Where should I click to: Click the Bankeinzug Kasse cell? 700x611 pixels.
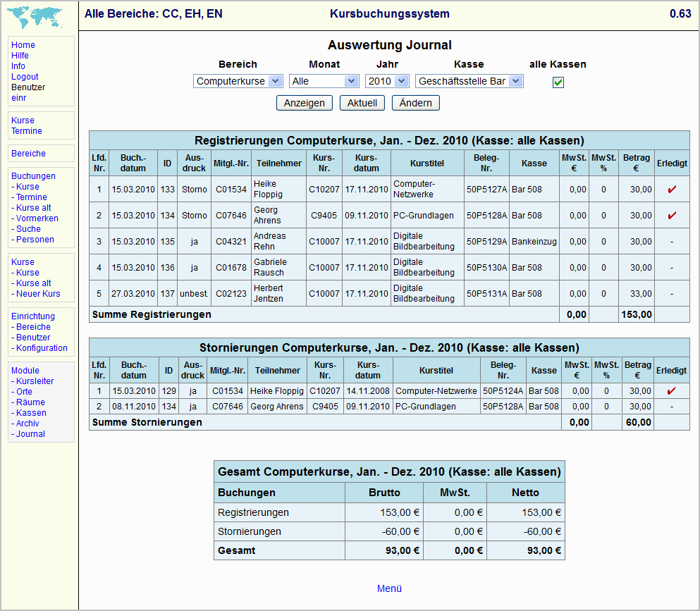click(534, 242)
